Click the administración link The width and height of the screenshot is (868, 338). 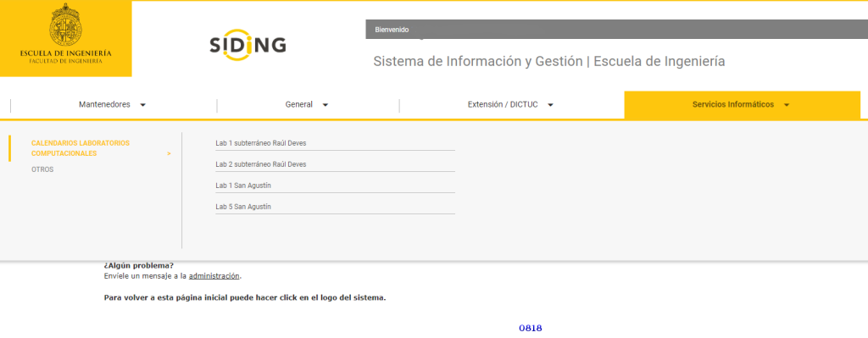214,275
